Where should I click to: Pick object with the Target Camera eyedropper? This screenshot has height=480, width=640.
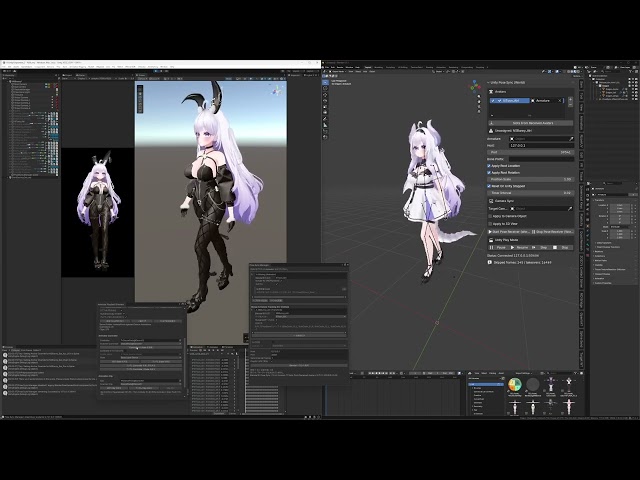pos(570,209)
